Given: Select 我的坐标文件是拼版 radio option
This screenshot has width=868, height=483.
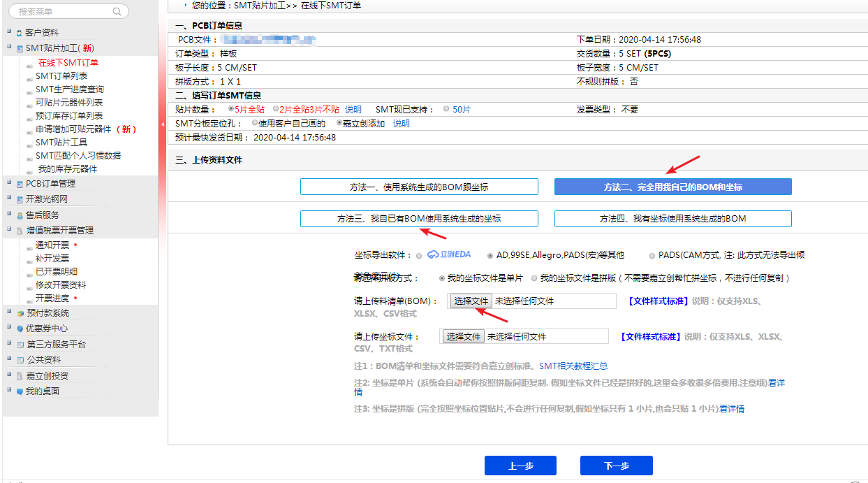Looking at the screenshot, I should 534,278.
